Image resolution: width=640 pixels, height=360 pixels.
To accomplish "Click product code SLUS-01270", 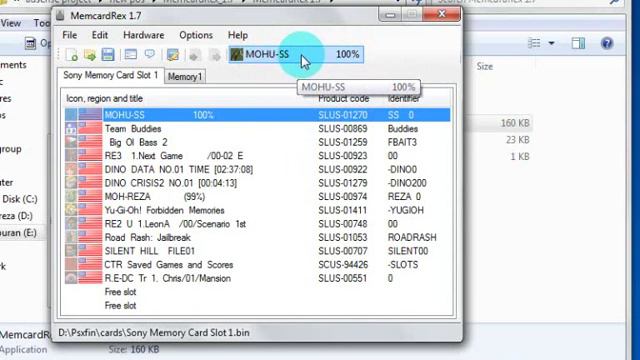I will (343, 115).
